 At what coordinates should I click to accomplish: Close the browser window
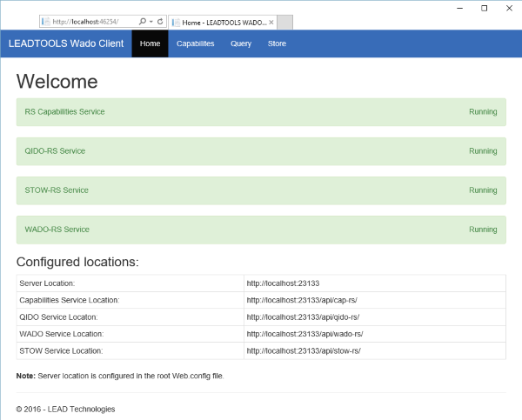click(x=509, y=9)
